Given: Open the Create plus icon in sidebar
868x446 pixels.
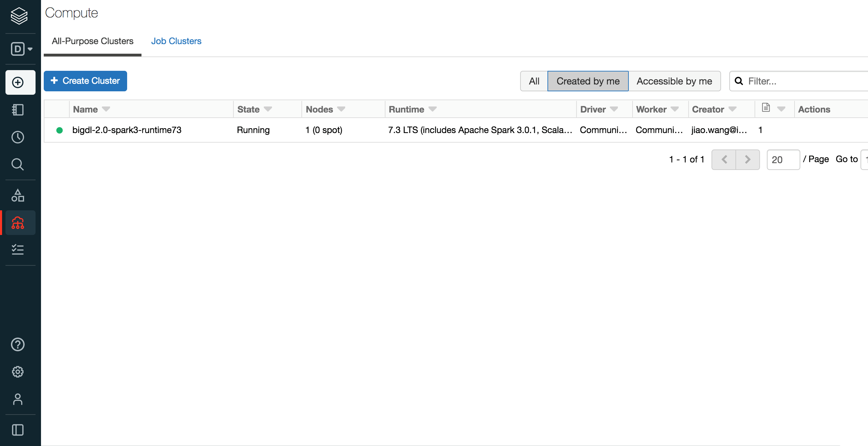Looking at the screenshot, I should click(x=18, y=82).
